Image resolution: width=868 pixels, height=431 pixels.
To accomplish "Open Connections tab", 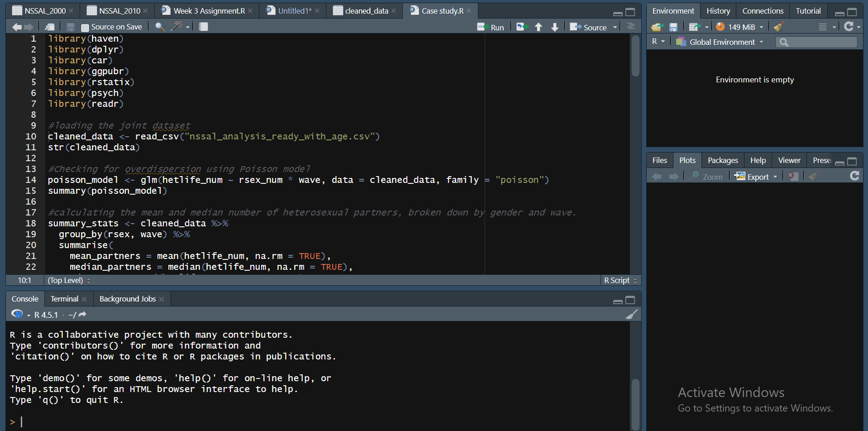I will [x=763, y=11].
